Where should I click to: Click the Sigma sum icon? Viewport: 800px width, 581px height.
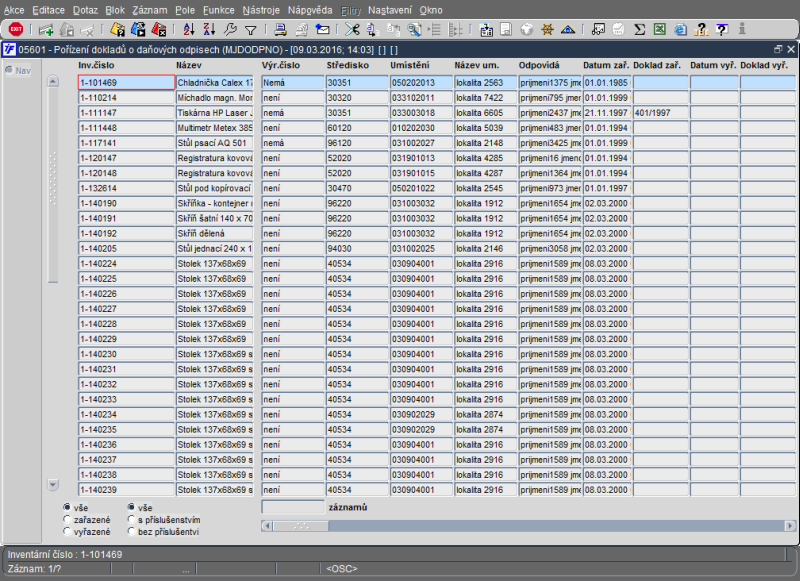(640, 29)
